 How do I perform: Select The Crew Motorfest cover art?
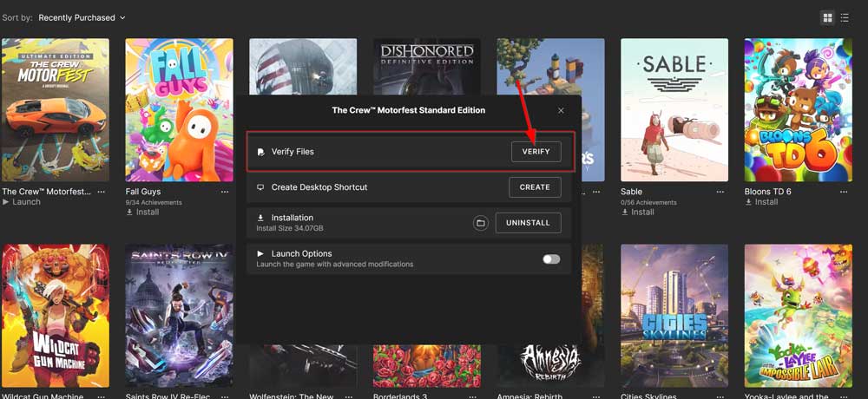56,109
